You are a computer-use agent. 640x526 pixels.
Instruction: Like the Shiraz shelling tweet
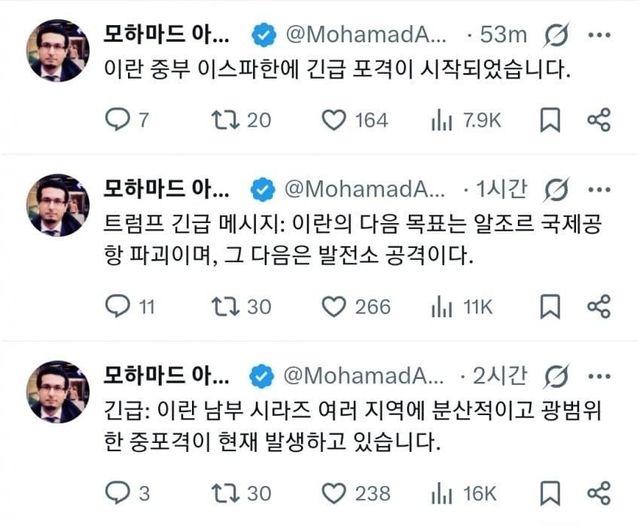point(334,492)
